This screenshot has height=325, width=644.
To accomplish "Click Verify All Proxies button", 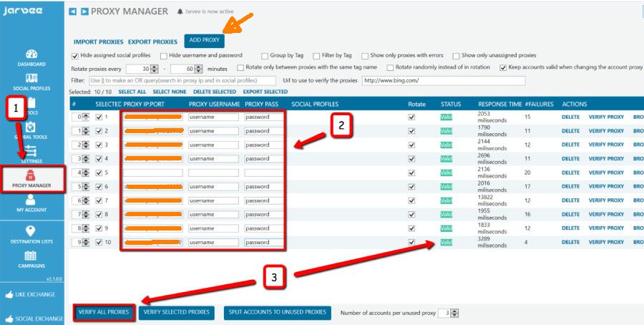I will pos(104,312).
